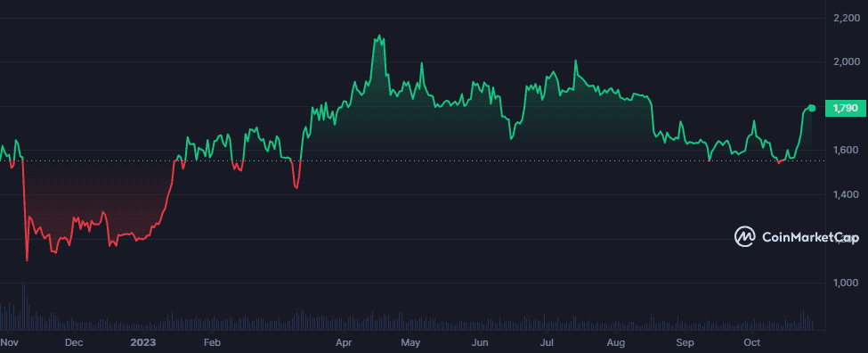Click the Nov label on the time axis
The height and width of the screenshot is (353, 868).
(x=8, y=342)
